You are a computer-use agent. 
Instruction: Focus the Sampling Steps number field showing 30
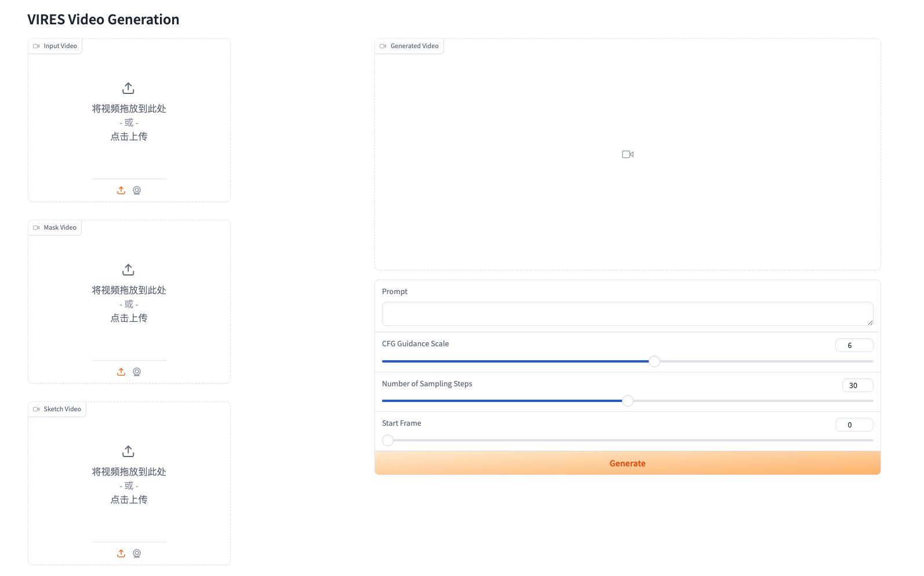(x=857, y=385)
